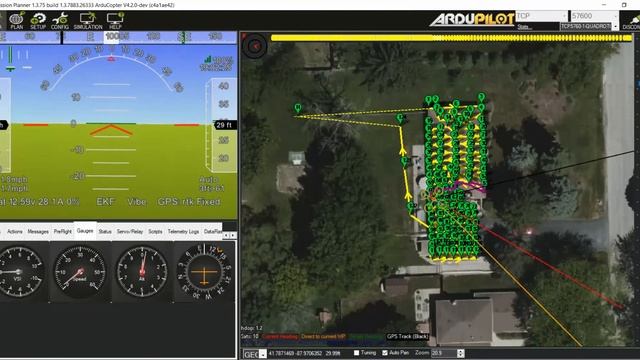Viewport: 640px width, 360px height.
Task: Click the VSI vertical speed gauge
Action: click(19, 271)
